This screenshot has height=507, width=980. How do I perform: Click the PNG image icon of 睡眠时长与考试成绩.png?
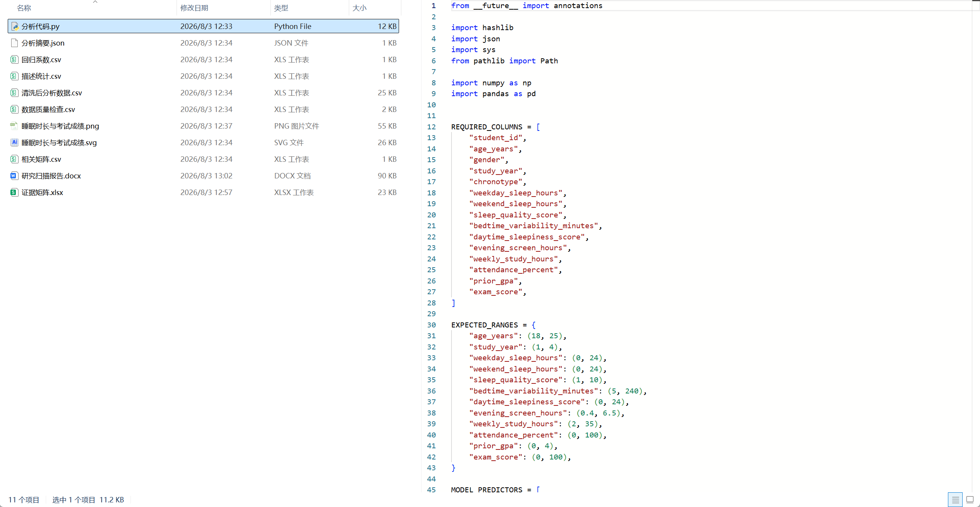(14, 126)
